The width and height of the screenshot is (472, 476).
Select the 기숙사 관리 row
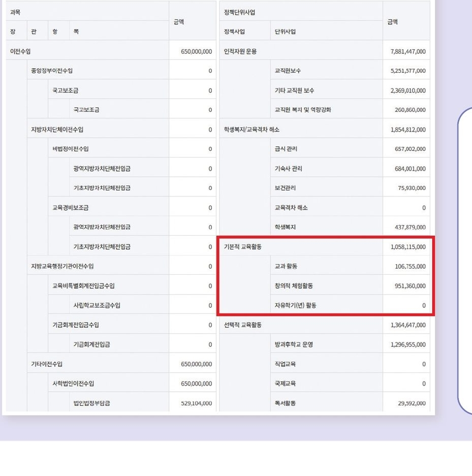pos(288,169)
